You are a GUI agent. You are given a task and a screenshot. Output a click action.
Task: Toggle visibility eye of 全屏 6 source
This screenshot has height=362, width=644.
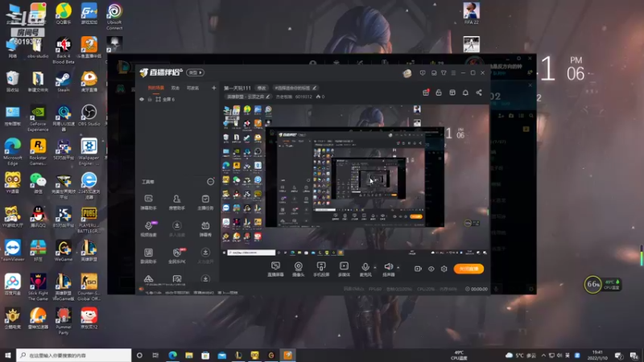pos(142,99)
